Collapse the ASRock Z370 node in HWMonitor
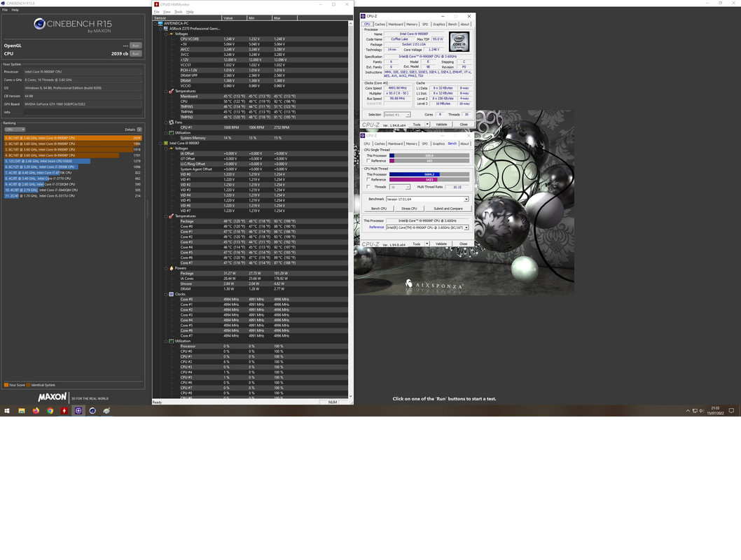 (160, 28)
